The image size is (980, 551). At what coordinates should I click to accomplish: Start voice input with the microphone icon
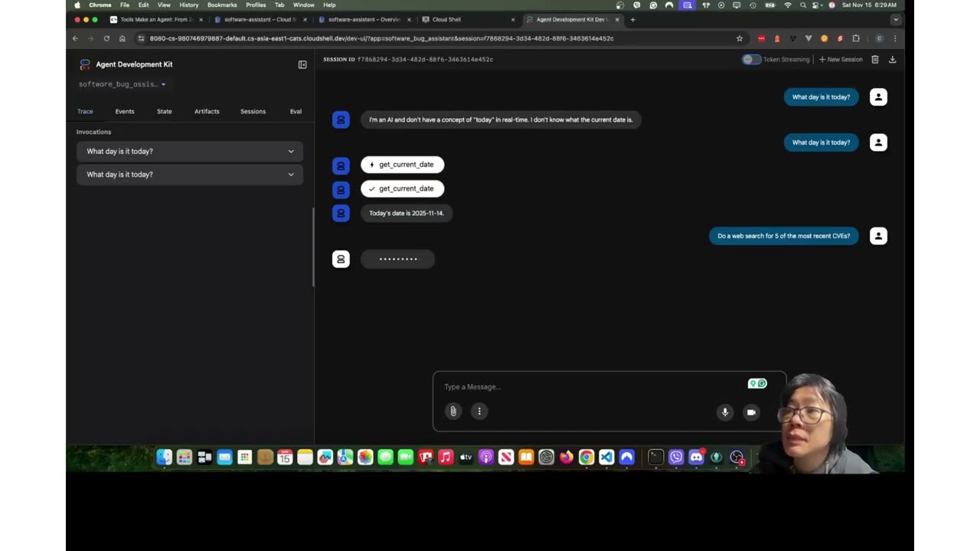(x=725, y=412)
